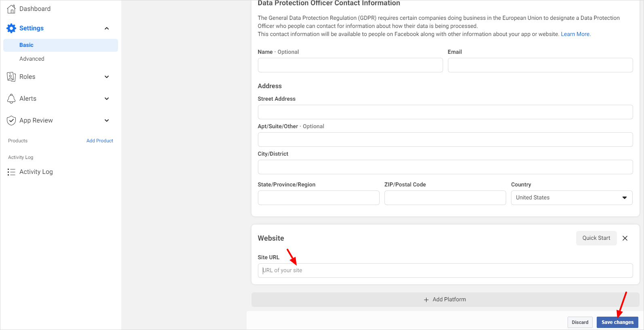The image size is (644, 330).
Task: Click the Settings menu label
Action: tap(32, 28)
